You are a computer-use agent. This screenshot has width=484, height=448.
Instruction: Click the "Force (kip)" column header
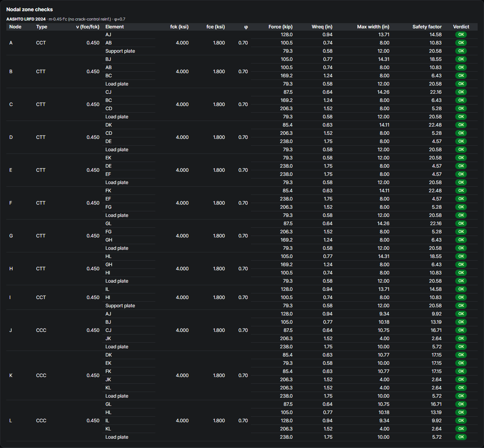pos(280,27)
